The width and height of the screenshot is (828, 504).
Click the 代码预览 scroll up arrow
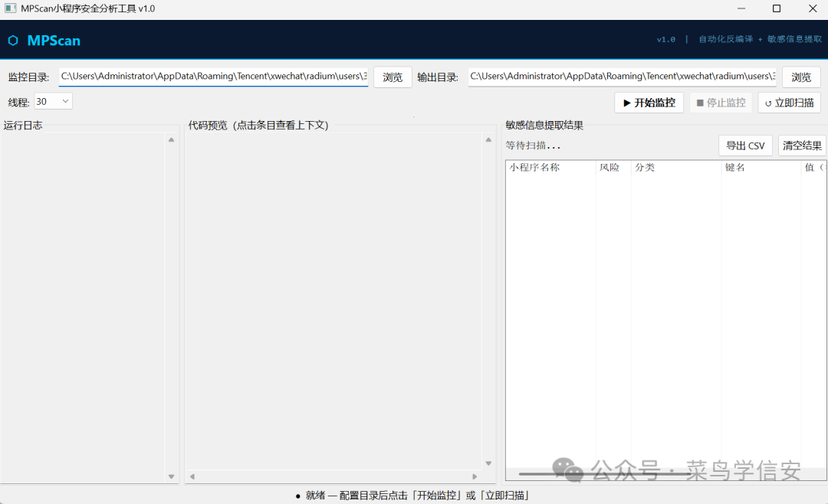[x=488, y=140]
